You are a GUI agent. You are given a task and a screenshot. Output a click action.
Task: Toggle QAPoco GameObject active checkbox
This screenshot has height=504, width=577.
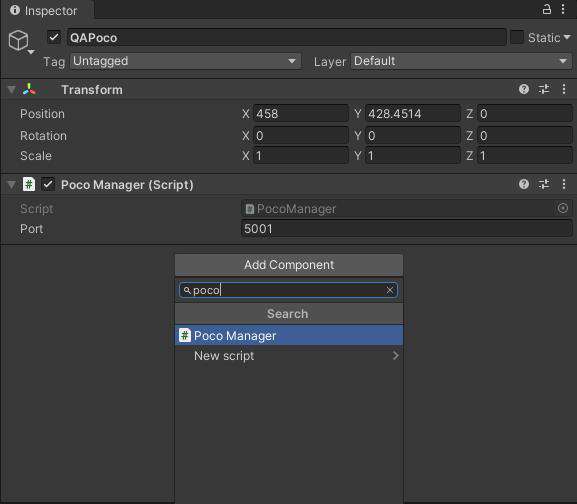pos(54,37)
